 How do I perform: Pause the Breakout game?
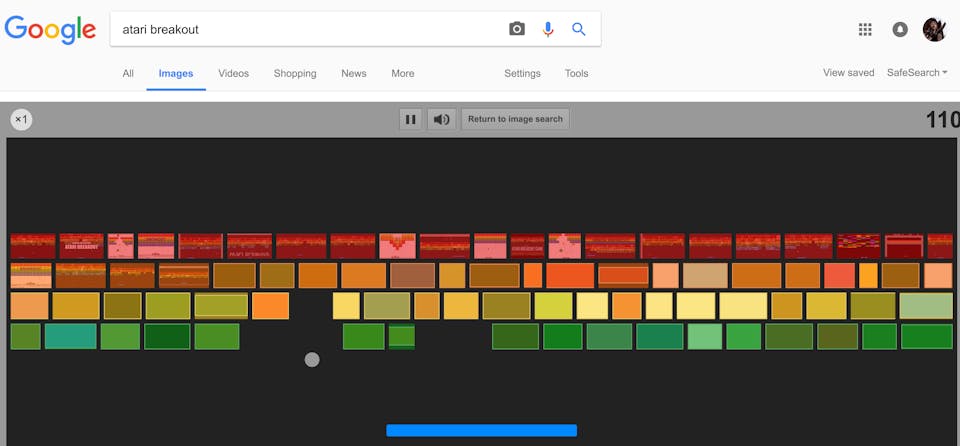[410, 120]
